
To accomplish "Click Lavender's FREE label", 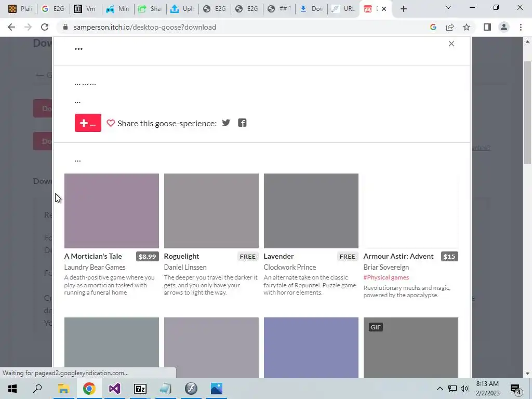I will click(347, 257).
